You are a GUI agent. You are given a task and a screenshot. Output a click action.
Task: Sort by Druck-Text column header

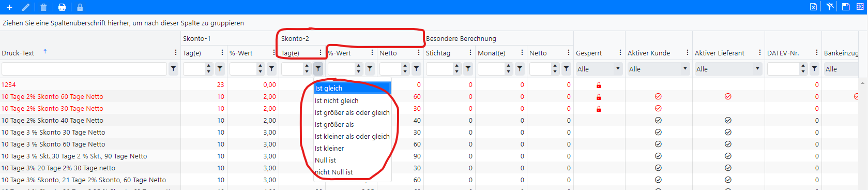[x=18, y=53]
